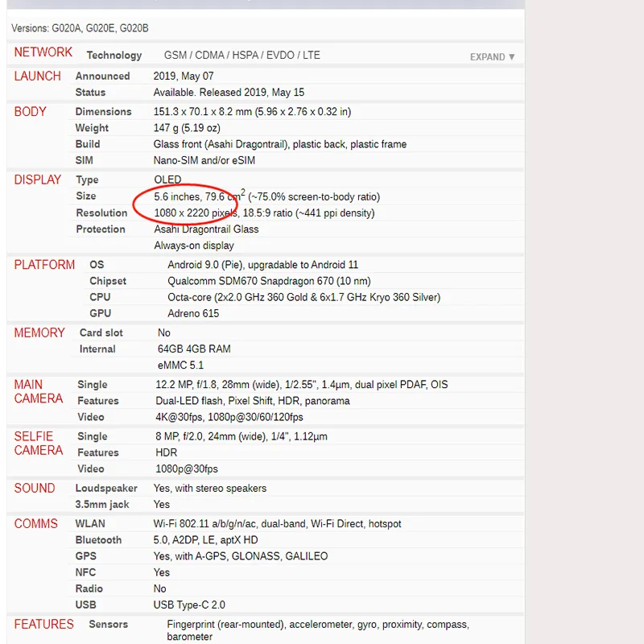
Task: Click the SIM spec label
Action: [x=85, y=160]
